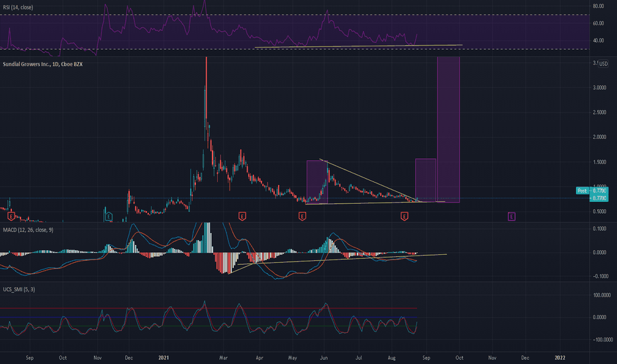
Task: Click the 3.0000 price axis label
Action: click(600, 88)
